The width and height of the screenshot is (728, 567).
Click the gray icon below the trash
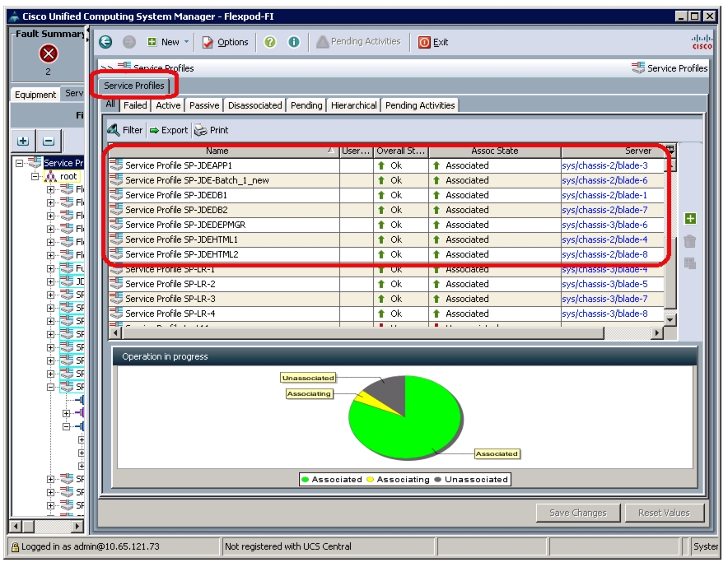coord(690,263)
